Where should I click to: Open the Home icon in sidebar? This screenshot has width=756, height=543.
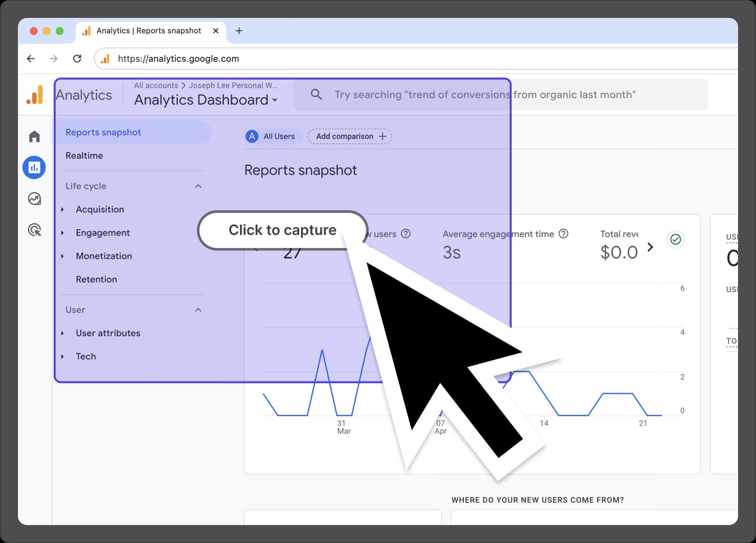34,137
